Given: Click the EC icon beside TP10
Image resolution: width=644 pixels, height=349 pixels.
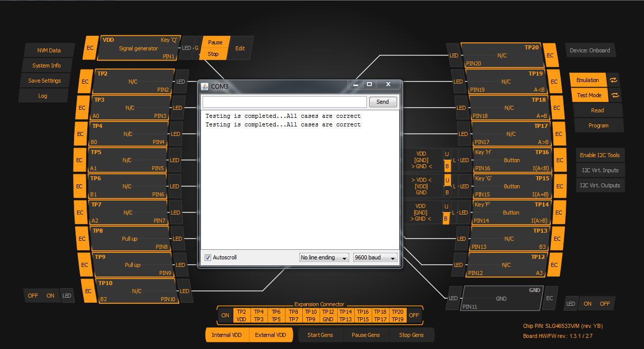Looking at the screenshot, I should tap(88, 291).
